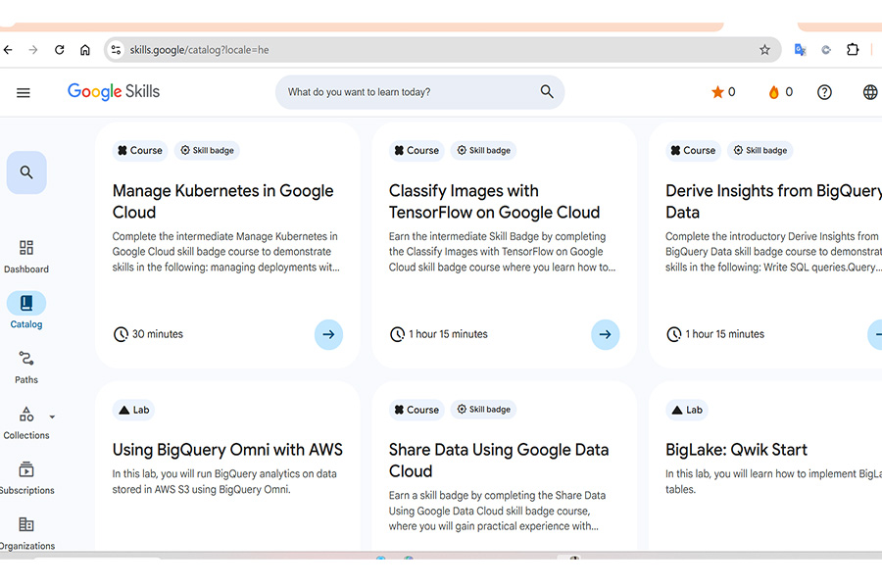The width and height of the screenshot is (882, 588).
Task: Click the flame streak icon
Action: tap(773, 92)
